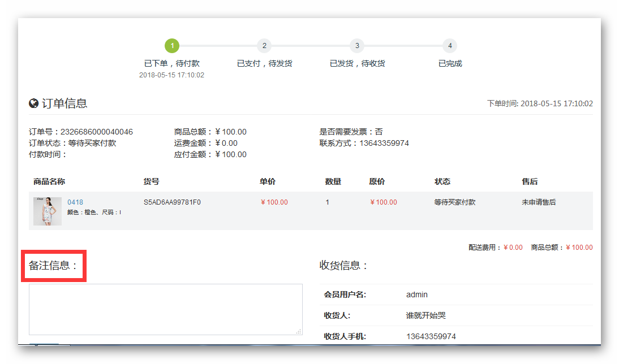Click the 等待买家付款 status in product row
Viewport: 619px width, 364px height.
pyautogui.click(x=454, y=202)
